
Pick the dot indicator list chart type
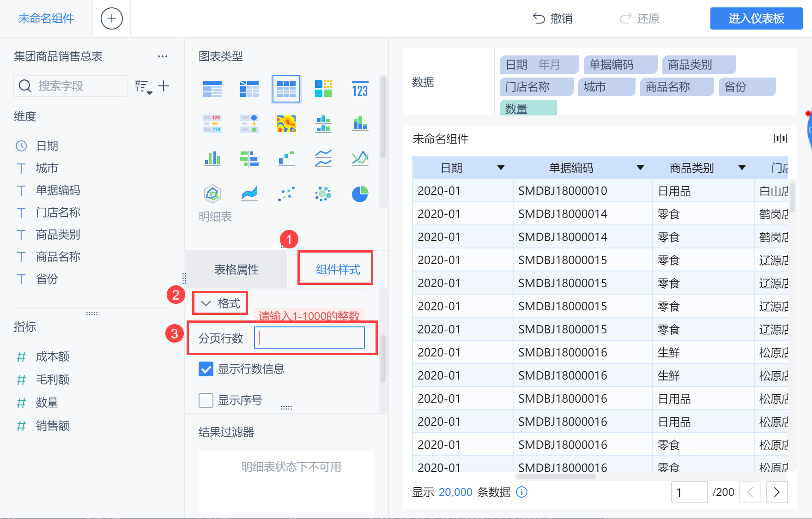click(x=249, y=124)
